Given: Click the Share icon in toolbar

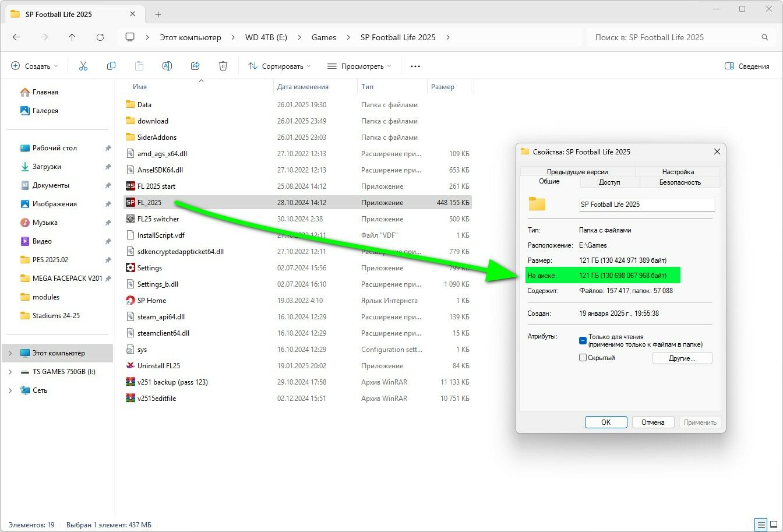Looking at the screenshot, I should [195, 66].
